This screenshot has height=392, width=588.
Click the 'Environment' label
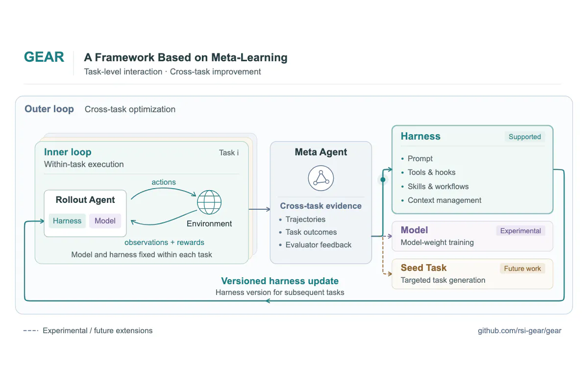[x=209, y=223]
